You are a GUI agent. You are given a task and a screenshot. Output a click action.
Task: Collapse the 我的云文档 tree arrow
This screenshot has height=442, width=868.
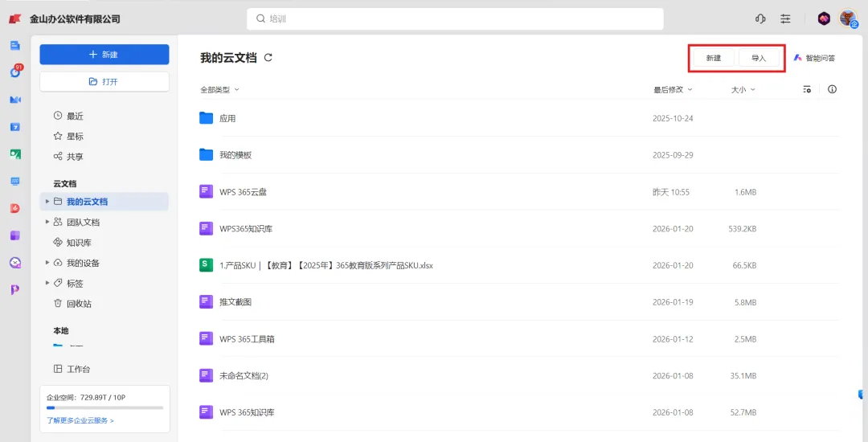pos(47,202)
